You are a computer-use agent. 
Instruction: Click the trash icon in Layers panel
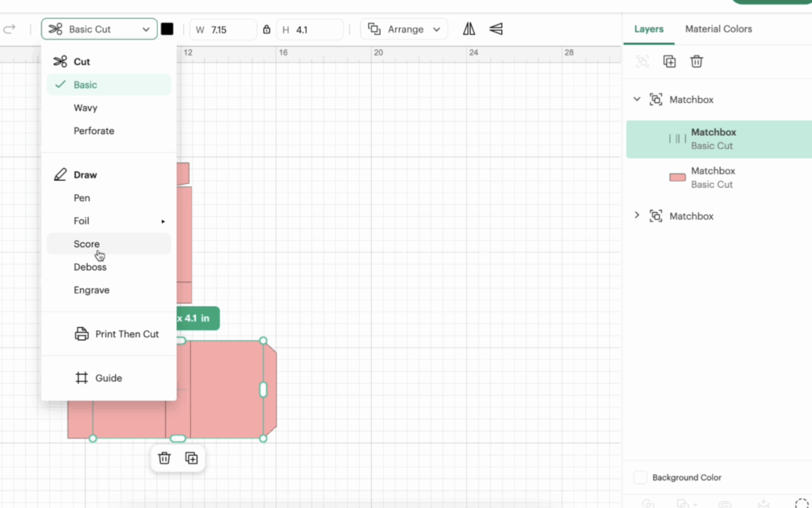(696, 62)
